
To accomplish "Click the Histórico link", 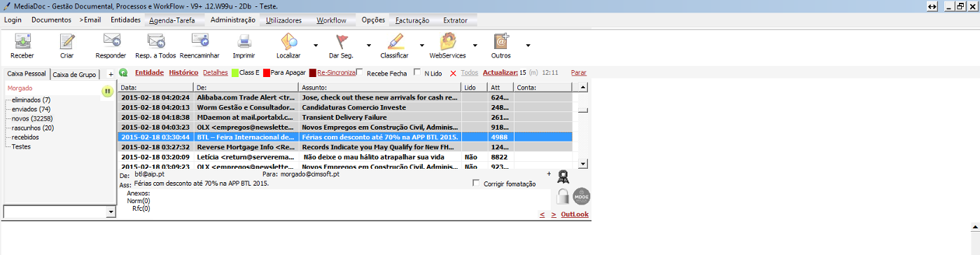I will pos(183,72).
